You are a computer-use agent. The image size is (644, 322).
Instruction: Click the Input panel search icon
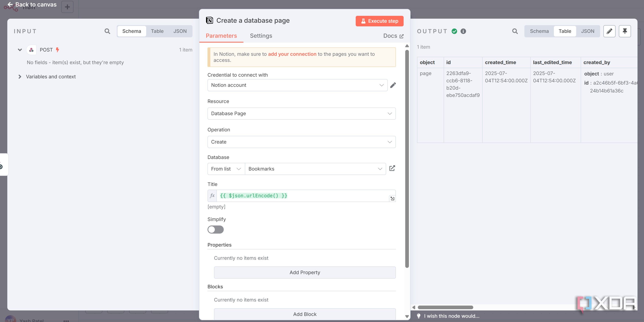click(x=107, y=31)
